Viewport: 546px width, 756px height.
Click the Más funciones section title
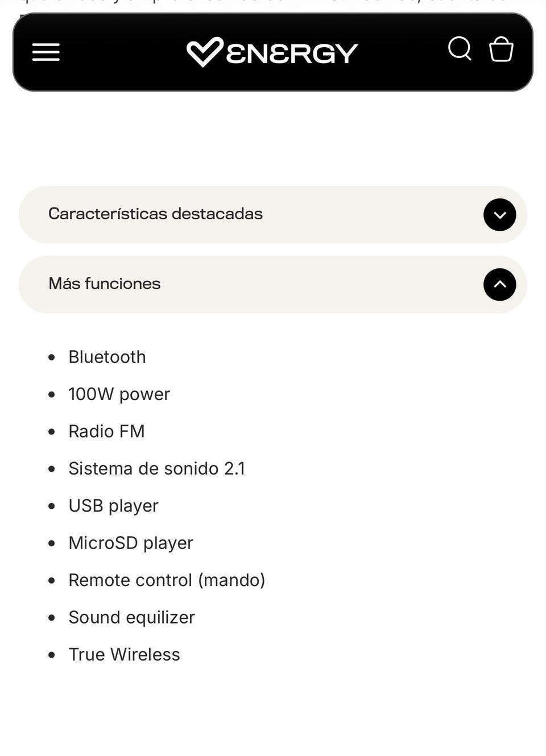pos(105,284)
